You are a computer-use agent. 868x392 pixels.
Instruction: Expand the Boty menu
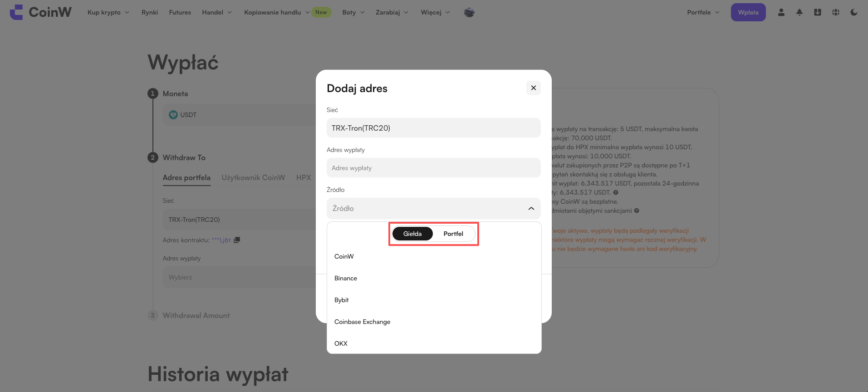[353, 12]
